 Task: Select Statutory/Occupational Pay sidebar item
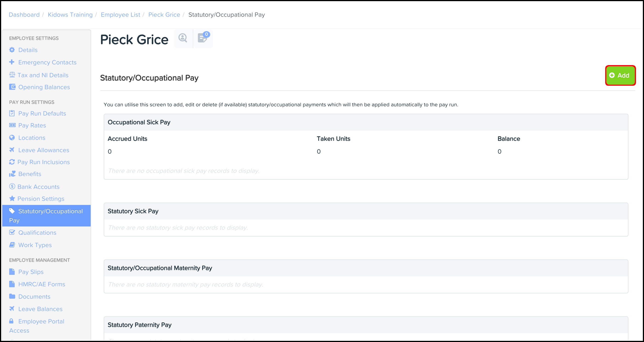(x=46, y=216)
